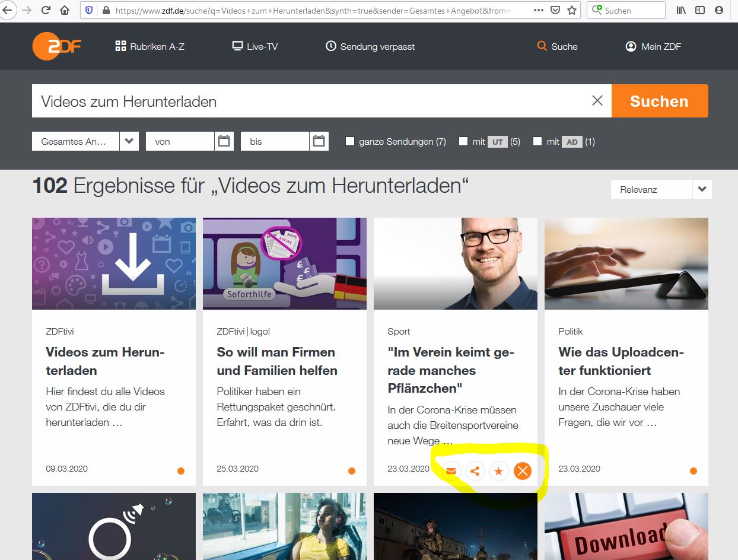Open the hand on tablet thumbnail
Image resolution: width=738 pixels, height=560 pixels.
(626, 263)
